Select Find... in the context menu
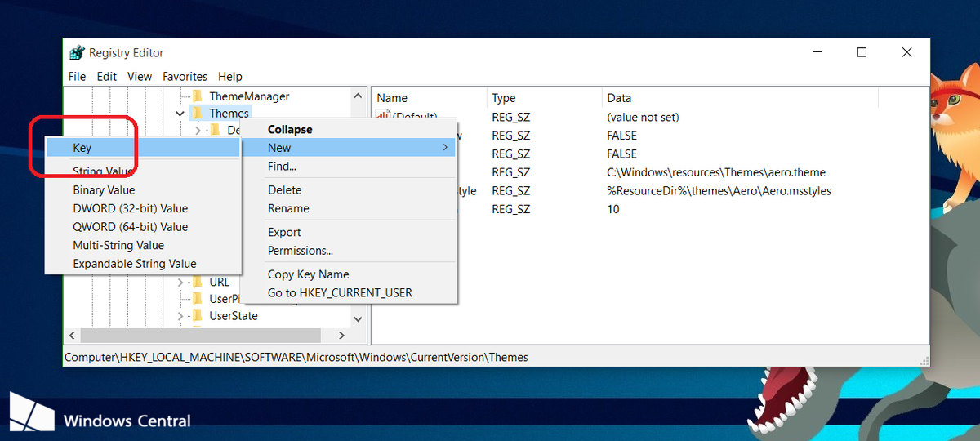 point(350,167)
